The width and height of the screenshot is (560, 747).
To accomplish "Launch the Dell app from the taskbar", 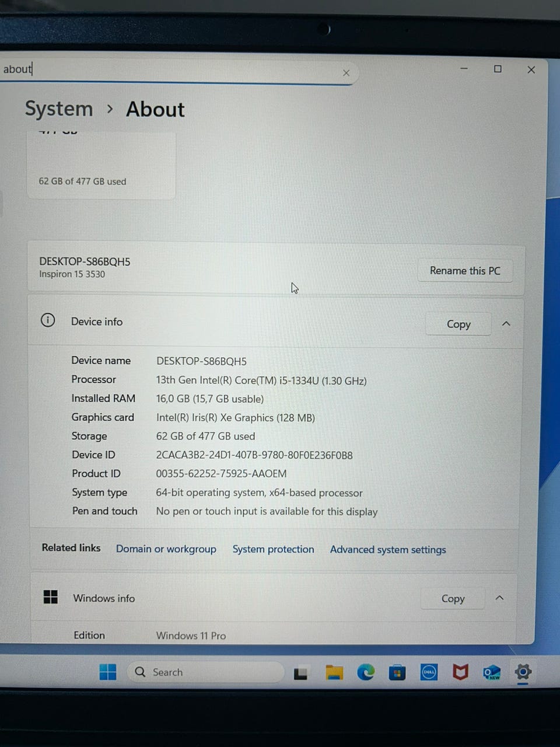I will [x=429, y=672].
